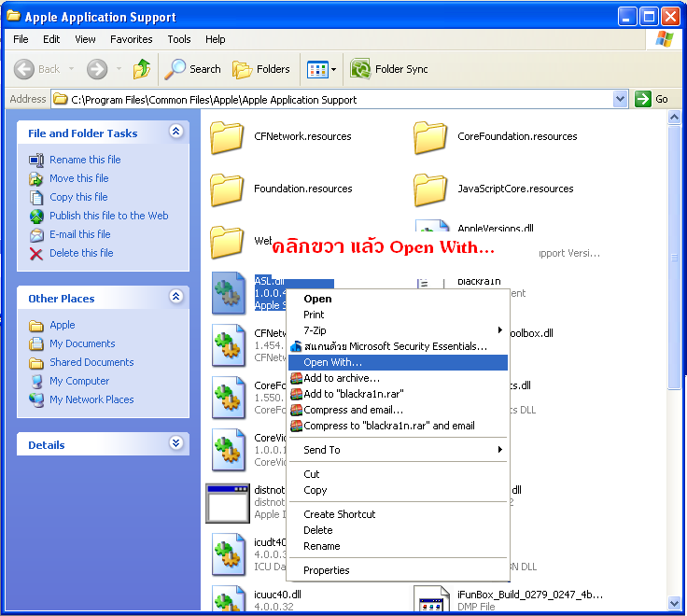Click E-mail this file link
The image size is (687, 616).
79,234
